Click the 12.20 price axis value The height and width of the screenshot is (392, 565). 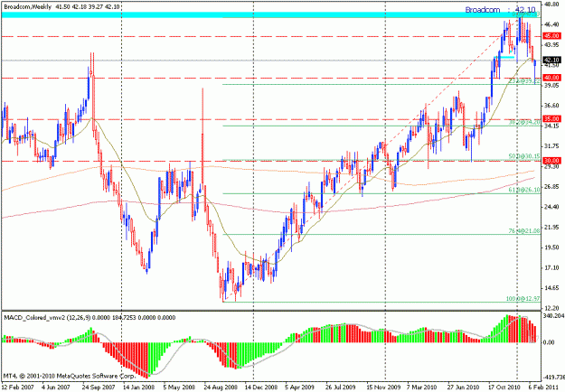(x=552, y=308)
